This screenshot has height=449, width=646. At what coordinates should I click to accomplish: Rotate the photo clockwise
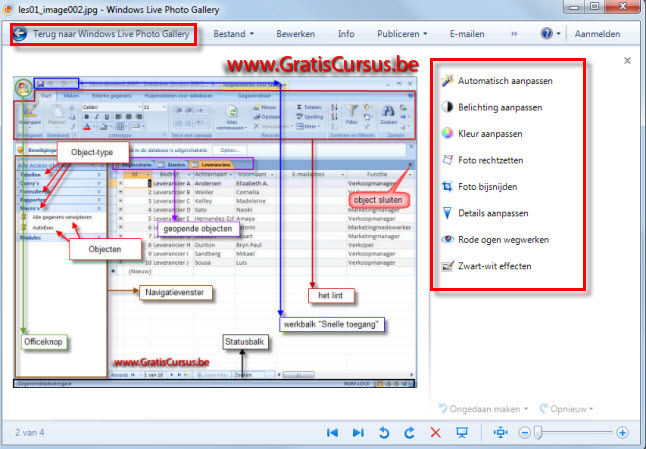tap(409, 432)
